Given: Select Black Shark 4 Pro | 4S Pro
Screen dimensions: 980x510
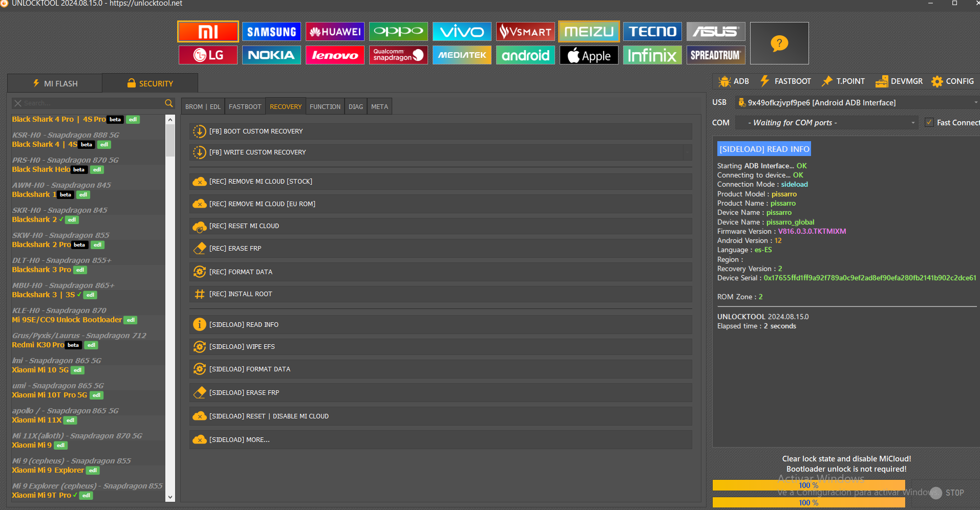Looking at the screenshot, I should coord(59,119).
